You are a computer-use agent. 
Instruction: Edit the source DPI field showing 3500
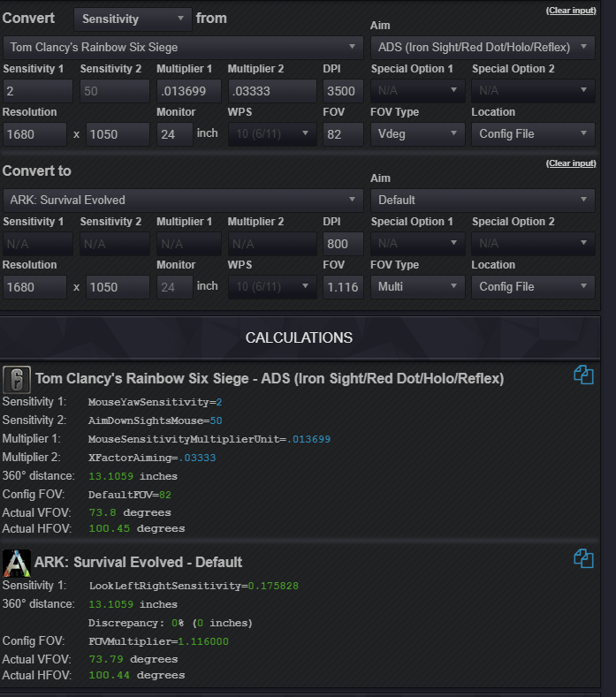click(343, 91)
